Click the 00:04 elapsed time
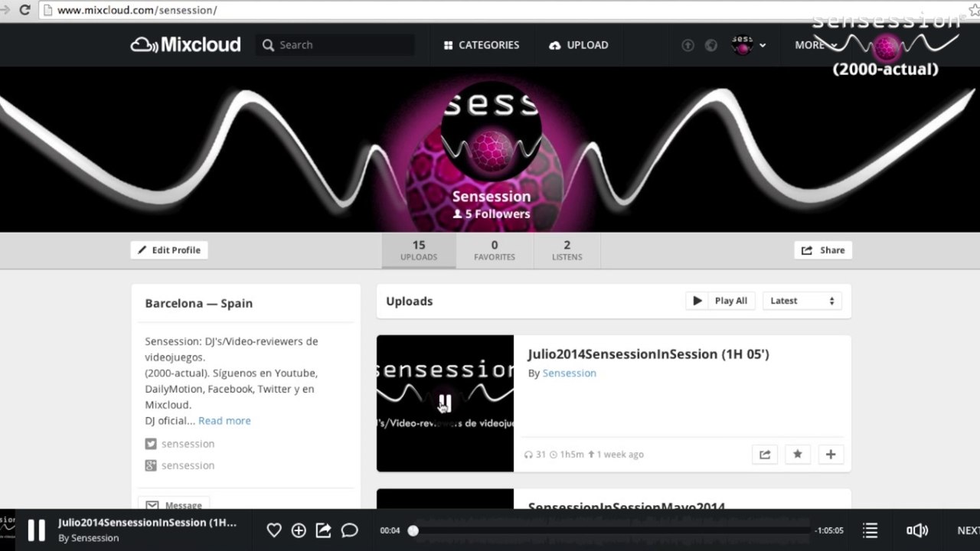Screen dimensions: 980x551 (390, 530)
